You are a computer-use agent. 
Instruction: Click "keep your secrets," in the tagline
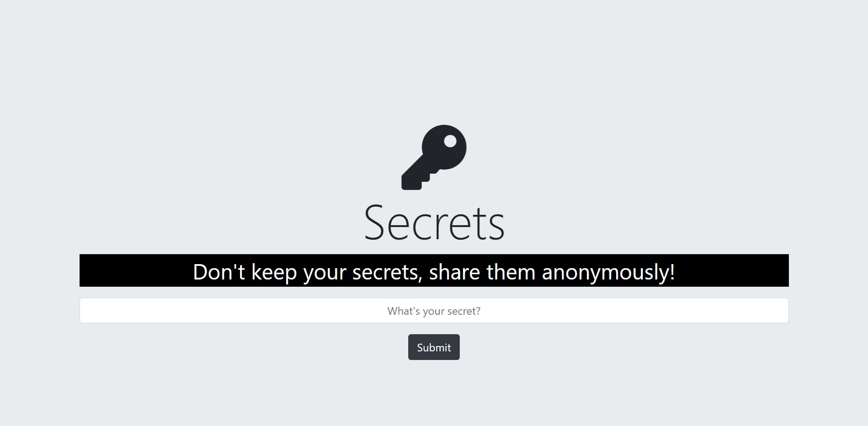(x=337, y=272)
